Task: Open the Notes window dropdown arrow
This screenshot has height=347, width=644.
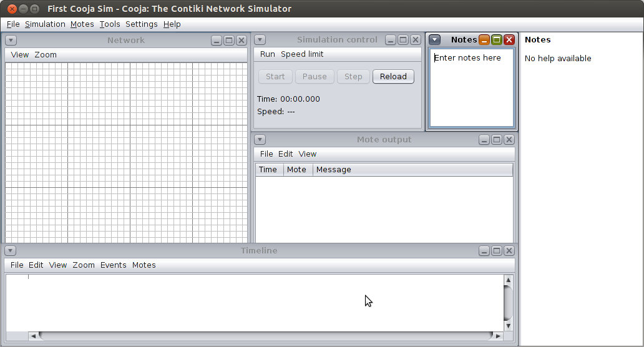Action: [x=434, y=39]
